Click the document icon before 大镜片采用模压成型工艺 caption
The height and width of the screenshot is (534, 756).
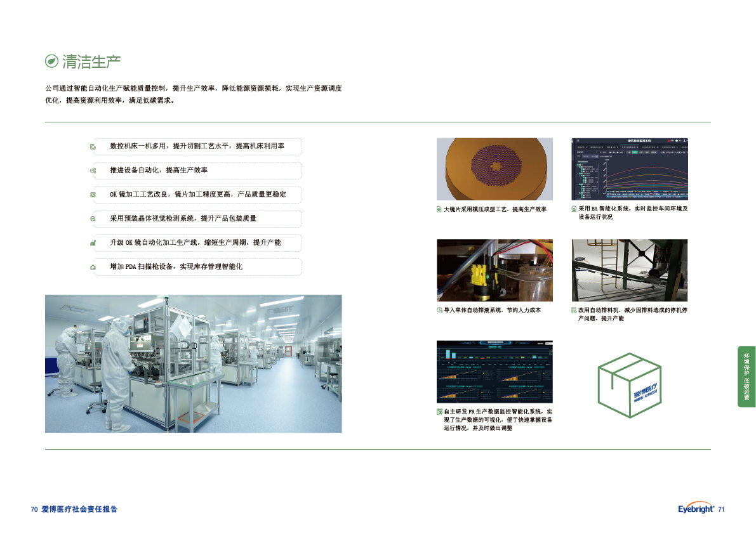439,209
